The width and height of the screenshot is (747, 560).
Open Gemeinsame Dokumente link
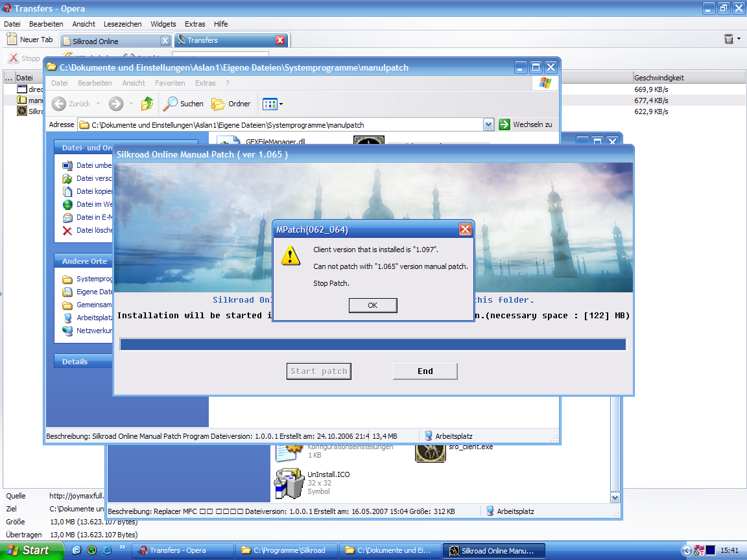(x=88, y=305)
